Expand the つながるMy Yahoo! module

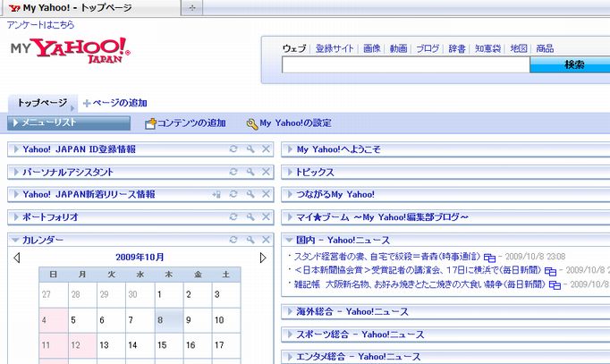(290, 194)
